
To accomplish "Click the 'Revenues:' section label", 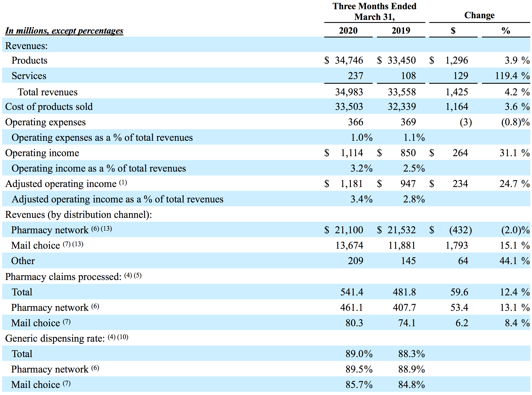I will 26,46.
